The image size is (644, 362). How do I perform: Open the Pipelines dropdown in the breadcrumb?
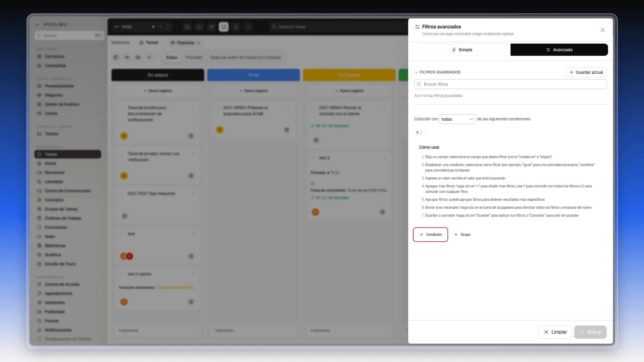[185, 43]
